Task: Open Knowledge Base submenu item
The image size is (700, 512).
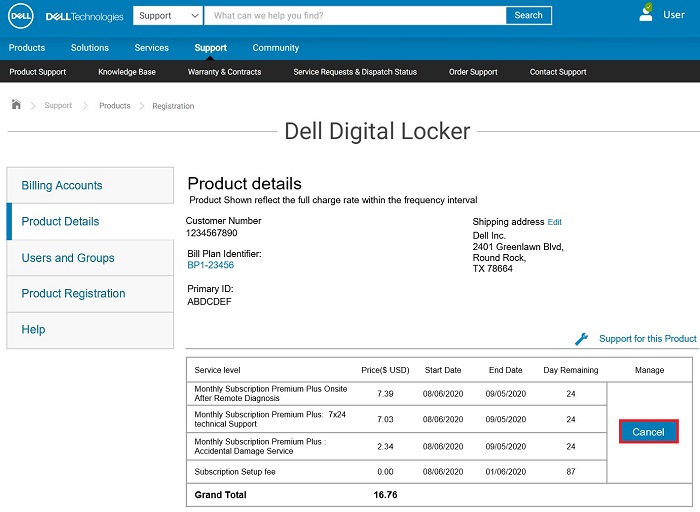Action: tap(127, 72)
